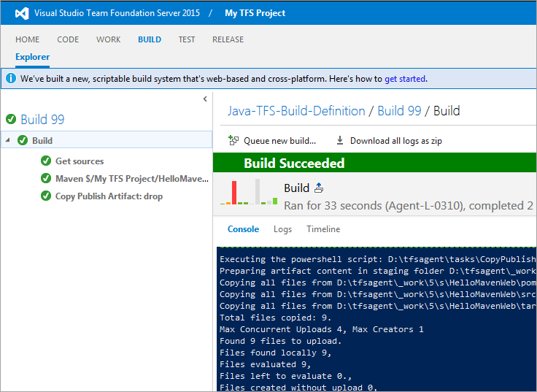This screenshot has width=537, height=392.
Task: Click success checkmark icon beside Get sources
Action: (46, 161)
